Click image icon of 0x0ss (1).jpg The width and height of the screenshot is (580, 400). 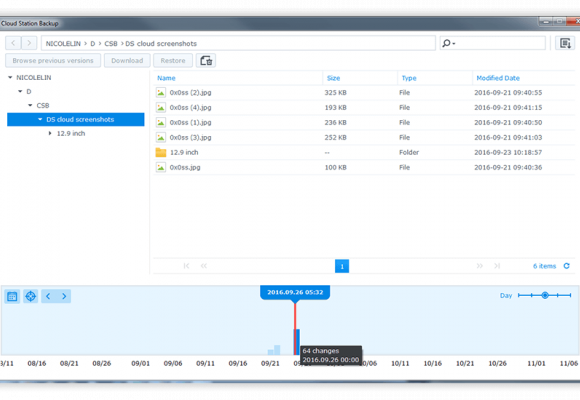click(x=161, y=122)
